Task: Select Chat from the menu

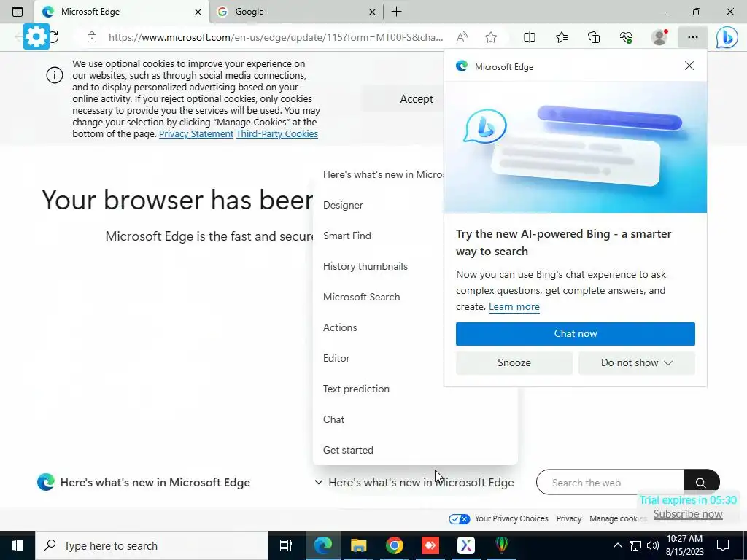Action: [x=333, y=419]
